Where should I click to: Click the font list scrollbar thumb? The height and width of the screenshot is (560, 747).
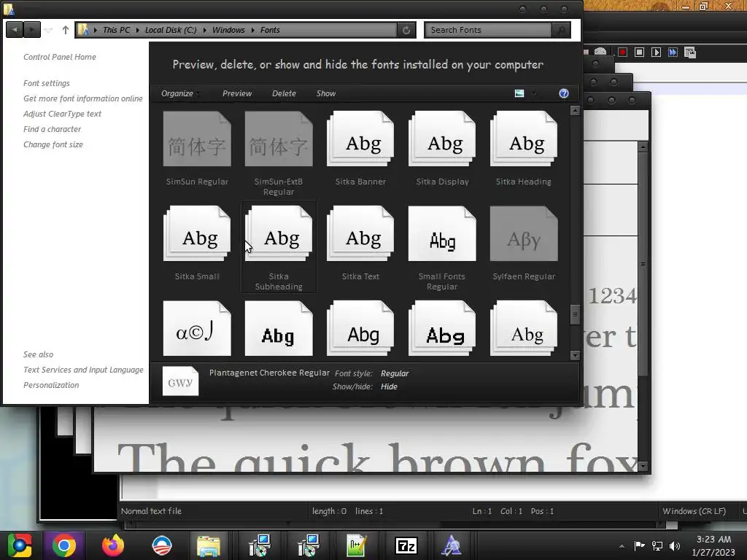(575, 314)
